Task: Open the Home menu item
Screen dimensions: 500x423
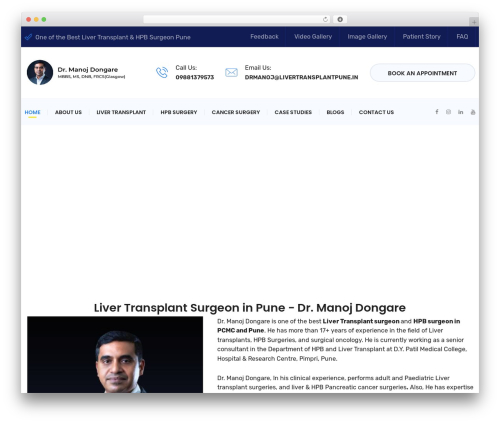Action: [x=32, y=112]
